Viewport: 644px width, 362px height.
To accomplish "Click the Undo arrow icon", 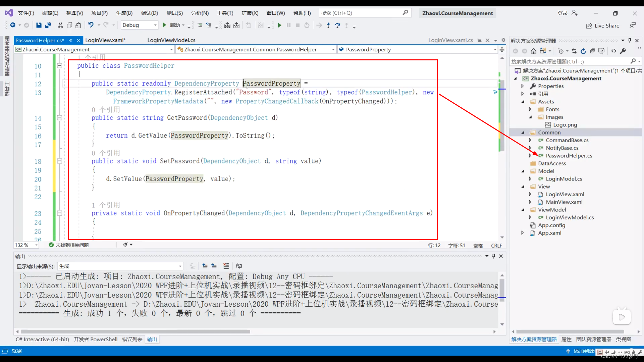I will (91, 25).
